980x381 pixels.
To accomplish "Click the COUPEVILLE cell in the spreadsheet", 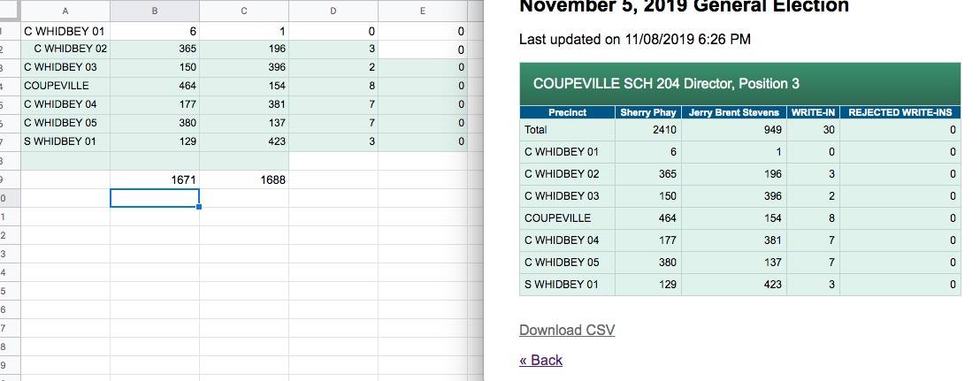I will pyautogui.click(x=65, y=86).
